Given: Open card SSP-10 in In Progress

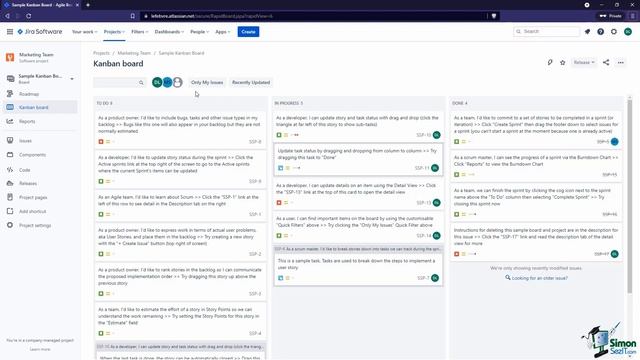Looking at the screenshot, I should [358, 126].
